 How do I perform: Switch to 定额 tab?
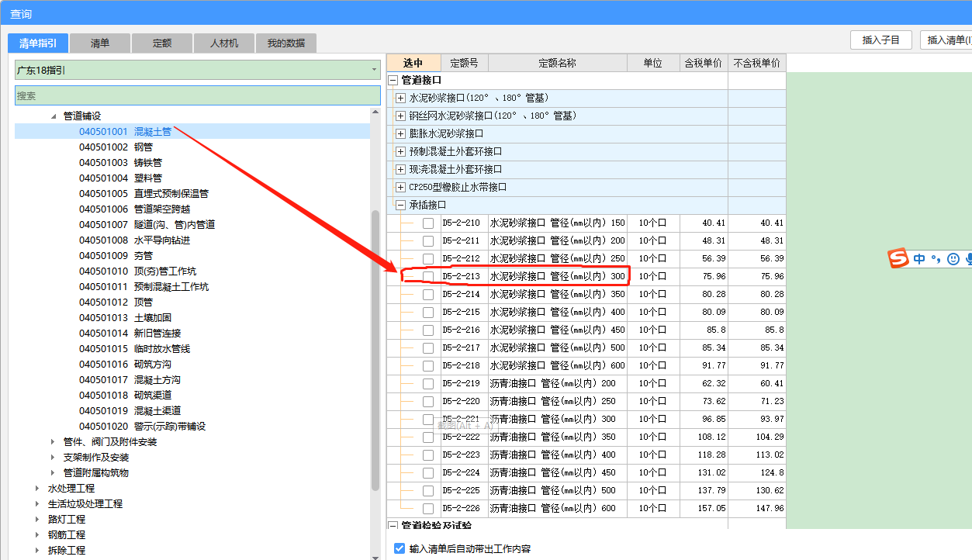coord(162,43)
